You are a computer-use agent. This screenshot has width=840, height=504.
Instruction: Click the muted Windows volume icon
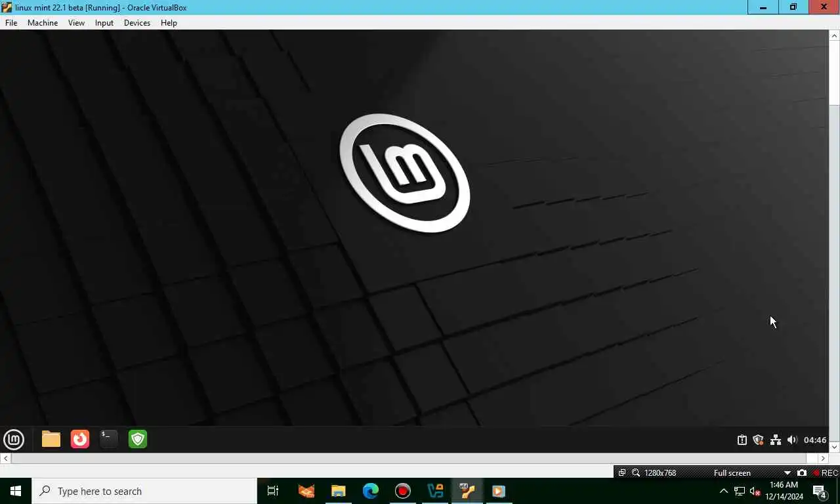[755, 491]
